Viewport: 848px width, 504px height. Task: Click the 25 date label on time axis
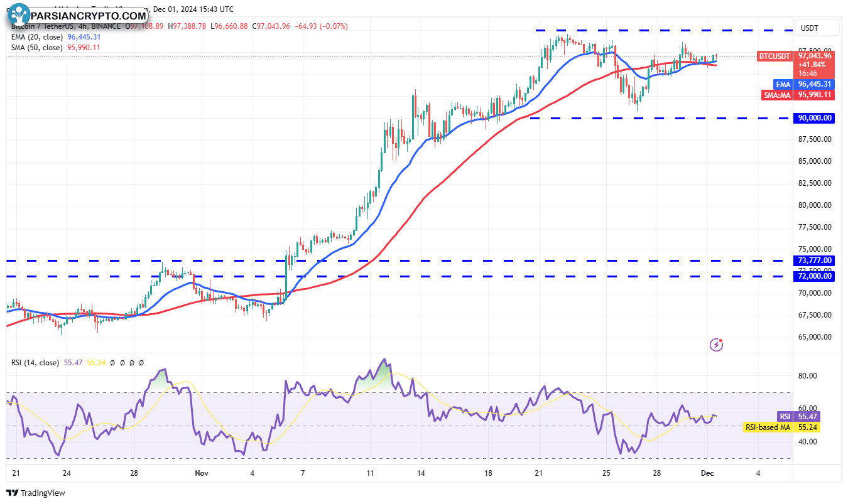point(606,473)
